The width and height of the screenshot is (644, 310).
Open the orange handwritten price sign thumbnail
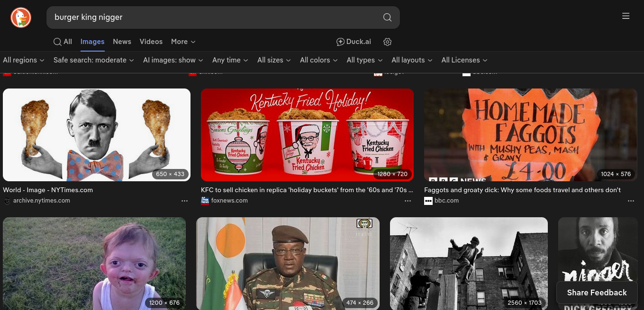click(x=531, y=135)
